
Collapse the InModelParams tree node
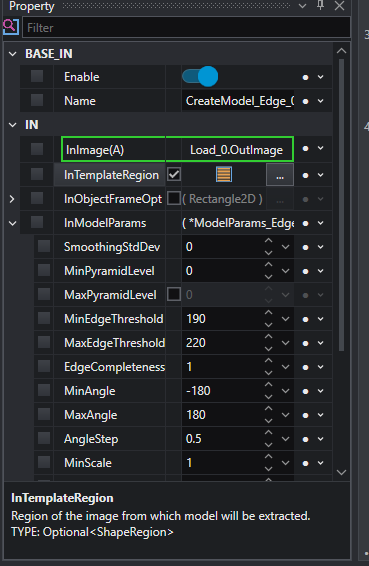coord(13,223)
